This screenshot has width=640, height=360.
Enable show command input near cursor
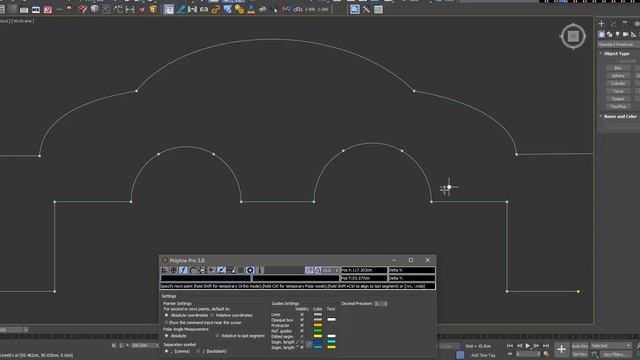point(166,322)
